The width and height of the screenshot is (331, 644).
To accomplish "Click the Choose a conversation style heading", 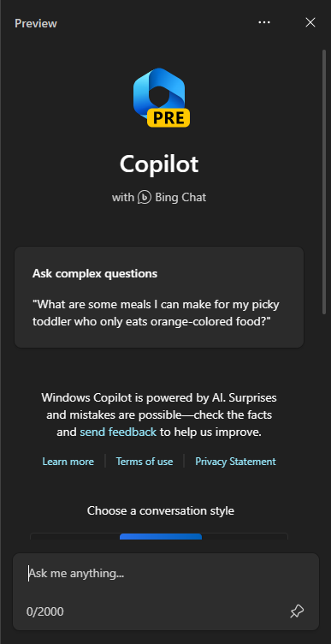I will click(x=161, y=511).
